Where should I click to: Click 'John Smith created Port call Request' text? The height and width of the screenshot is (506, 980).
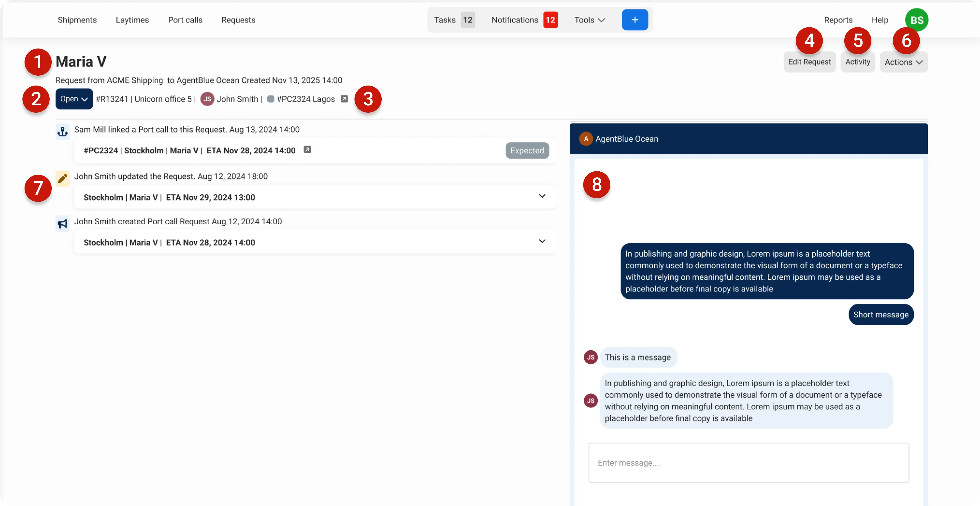[178, 221]
